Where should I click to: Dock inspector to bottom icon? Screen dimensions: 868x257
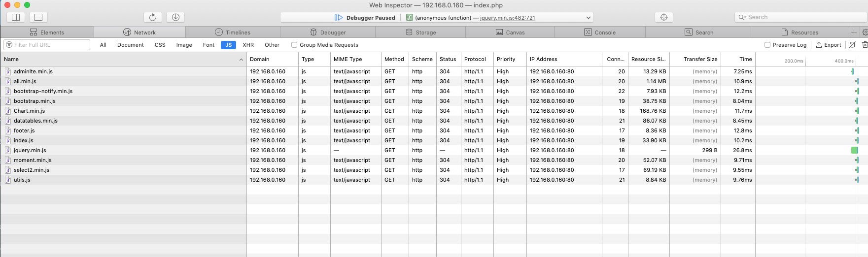click(x=38, y=17)
